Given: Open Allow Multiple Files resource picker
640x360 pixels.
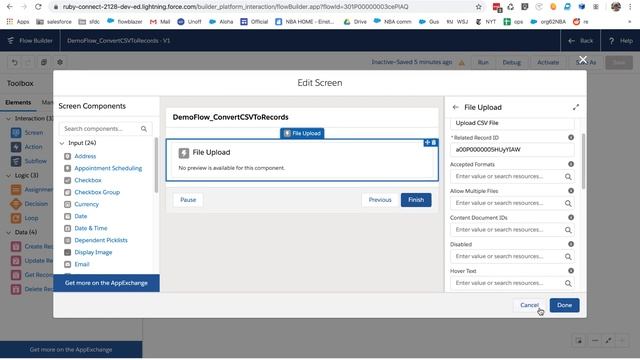Looking at the screenshot, I should click(x=512, y=203).
